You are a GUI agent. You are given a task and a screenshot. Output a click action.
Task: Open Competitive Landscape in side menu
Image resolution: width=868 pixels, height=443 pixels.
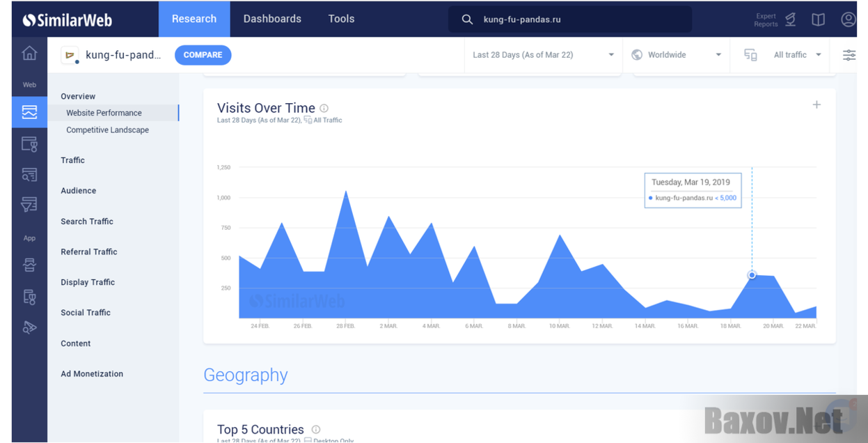pyautogui.click(x=107, y=130)
